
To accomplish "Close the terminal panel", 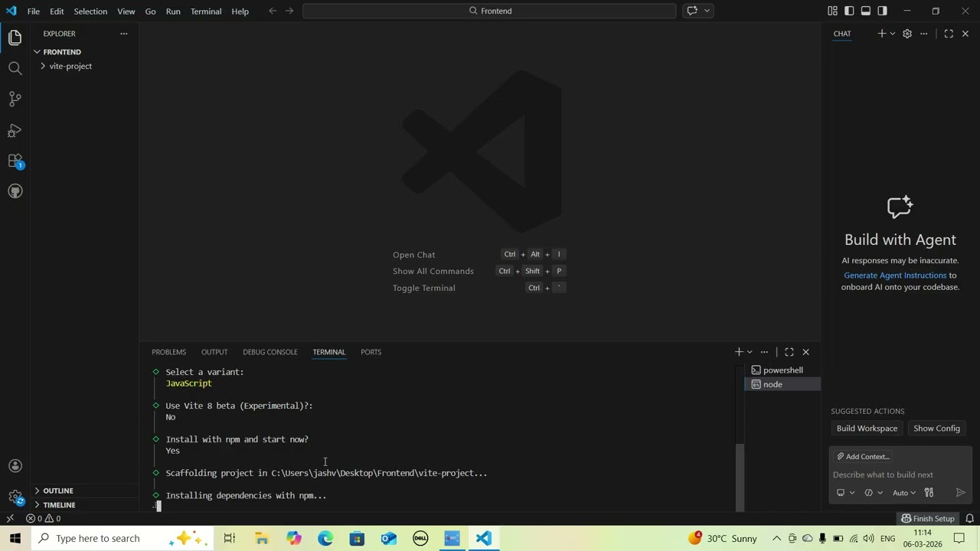I will pos(805,352).
